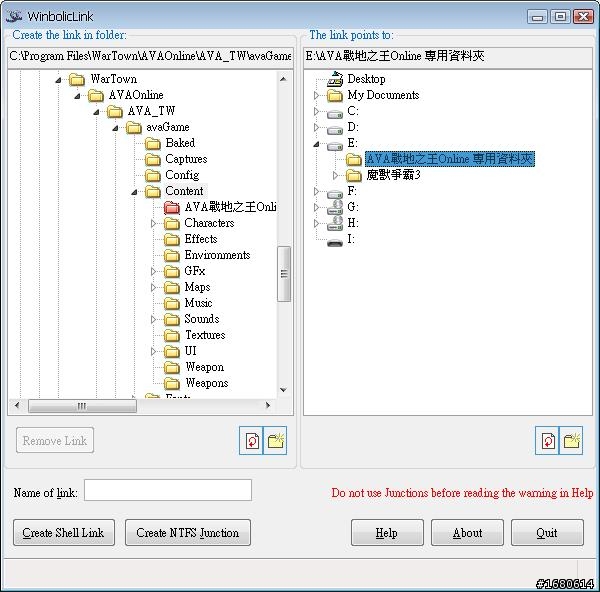600x592 pixels.
Task: Expand the C: drive node
Action: (x=316, y=111)
